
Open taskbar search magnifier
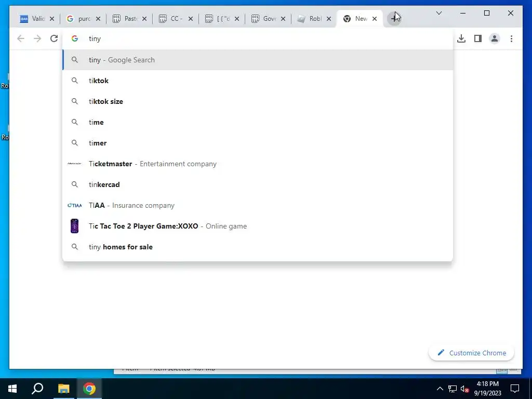[37, 389]
